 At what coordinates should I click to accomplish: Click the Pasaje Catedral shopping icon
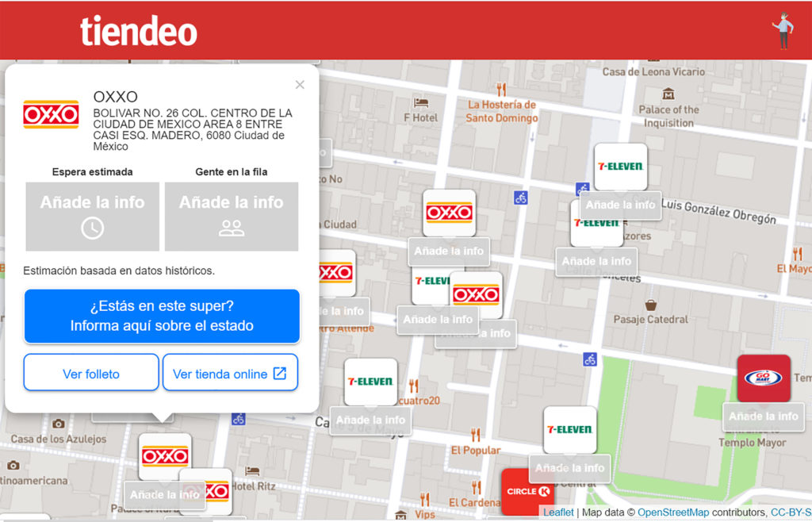click(650, 305)
